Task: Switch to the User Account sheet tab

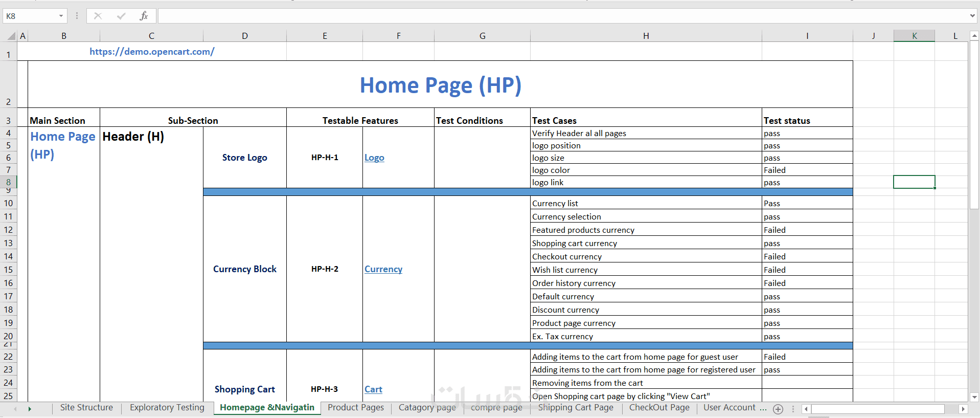Action: coord(730,408)
